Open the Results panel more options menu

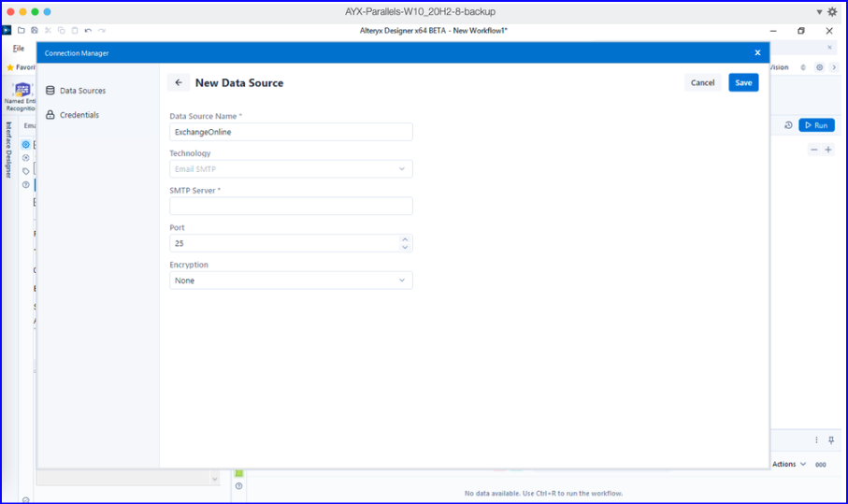coord(816,440)
